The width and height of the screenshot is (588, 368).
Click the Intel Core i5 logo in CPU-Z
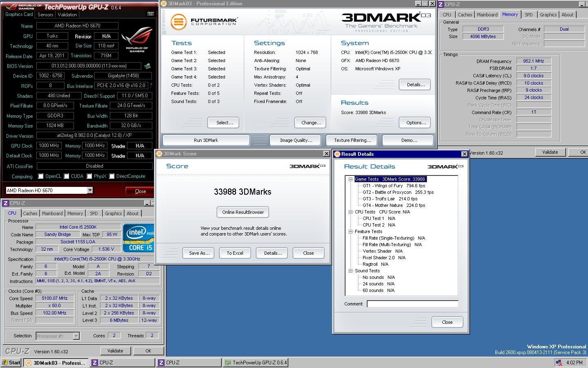pos(139,238)
